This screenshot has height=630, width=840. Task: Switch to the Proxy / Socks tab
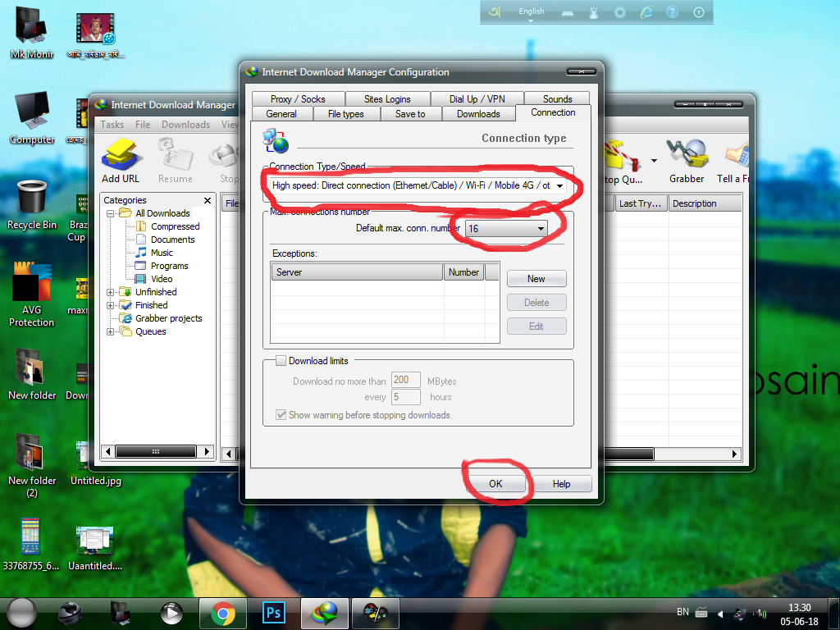point(298,99)
